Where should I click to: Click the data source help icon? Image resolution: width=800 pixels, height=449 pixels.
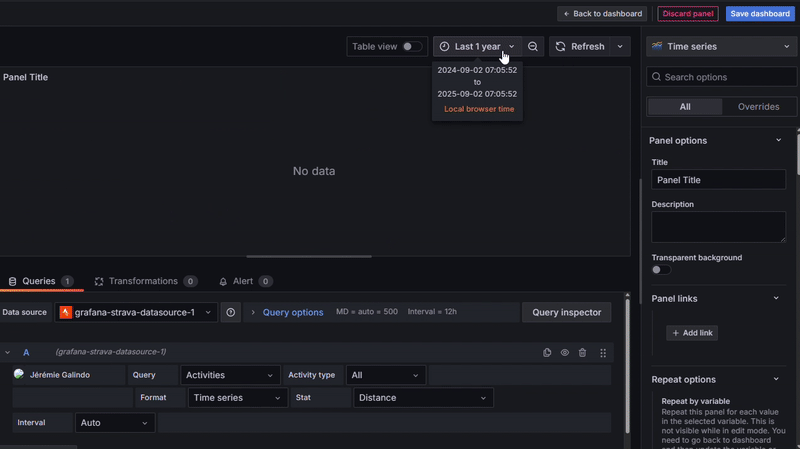(231, 312)
